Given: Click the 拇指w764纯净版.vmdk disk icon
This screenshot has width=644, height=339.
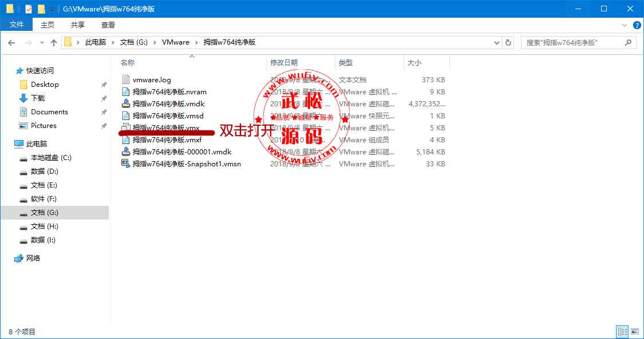Looking at the screenshot, I should point(126,103).
